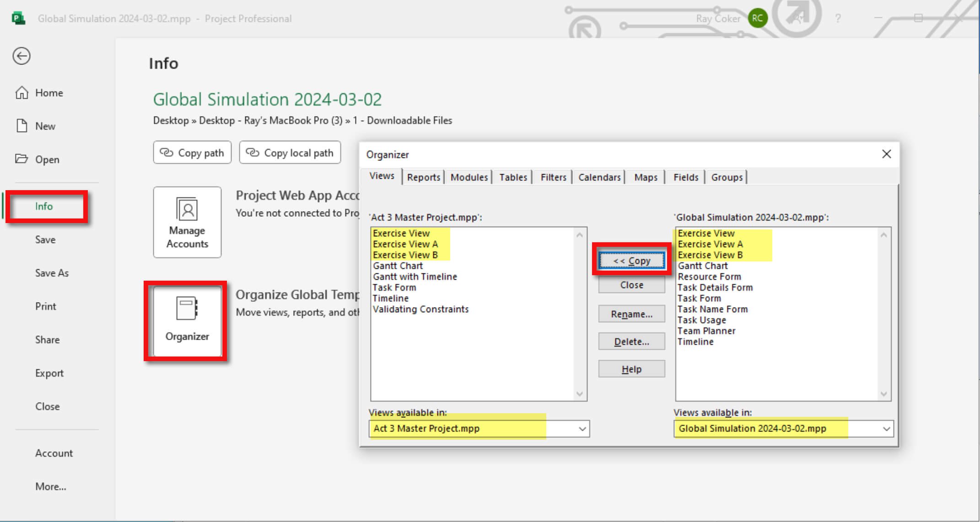Switch to the Tables tab
Image resolution: width=980 pixels, height=522 pixels.
tap(513, 177)
